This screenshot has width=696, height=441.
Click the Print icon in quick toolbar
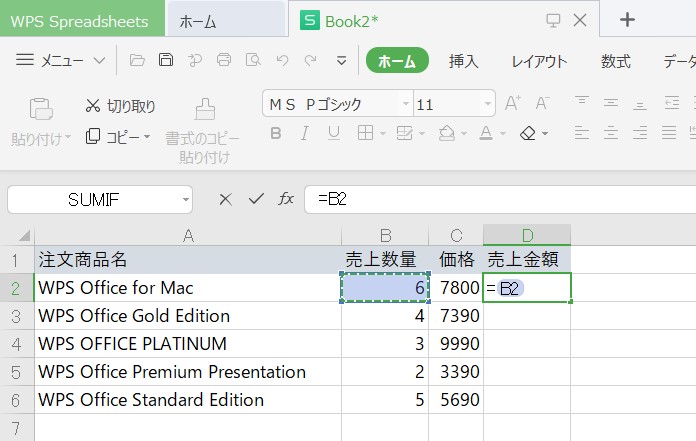tap(224, 60)
